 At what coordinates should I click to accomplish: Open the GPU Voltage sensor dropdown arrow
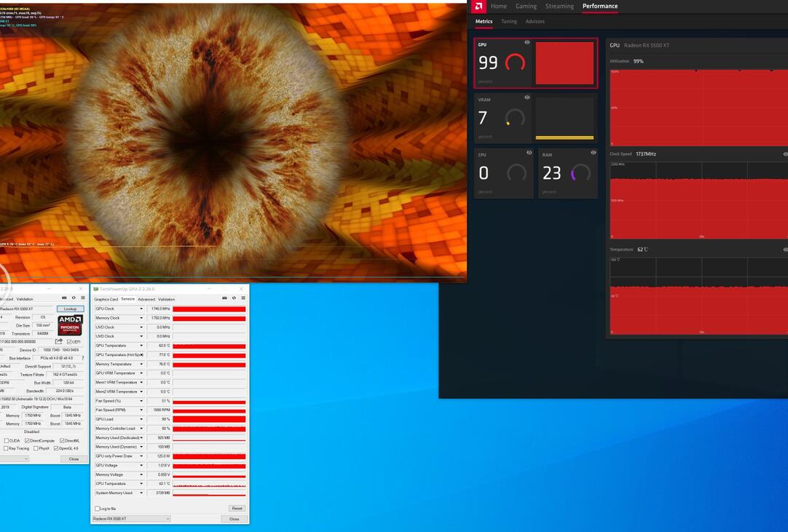point(141,465)
